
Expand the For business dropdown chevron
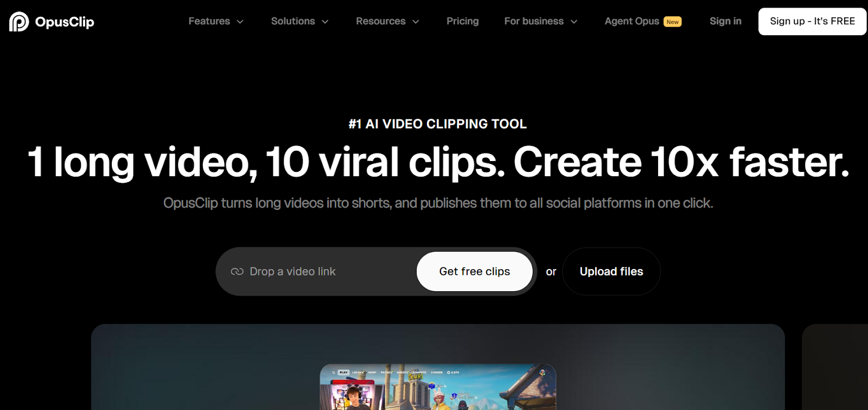click(574, 22)
